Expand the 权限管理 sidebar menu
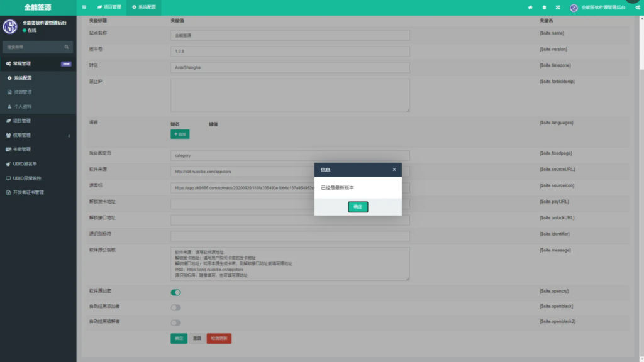 [x=38, y=135]
